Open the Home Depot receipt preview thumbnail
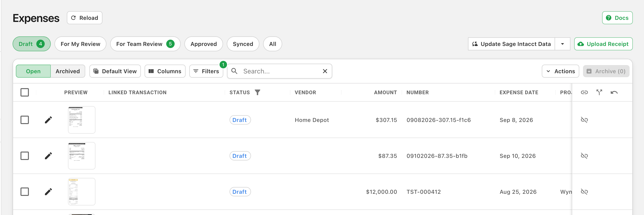The height and width of the screenshot is (215, 644). pyautogui.click(x=81, y=120)
